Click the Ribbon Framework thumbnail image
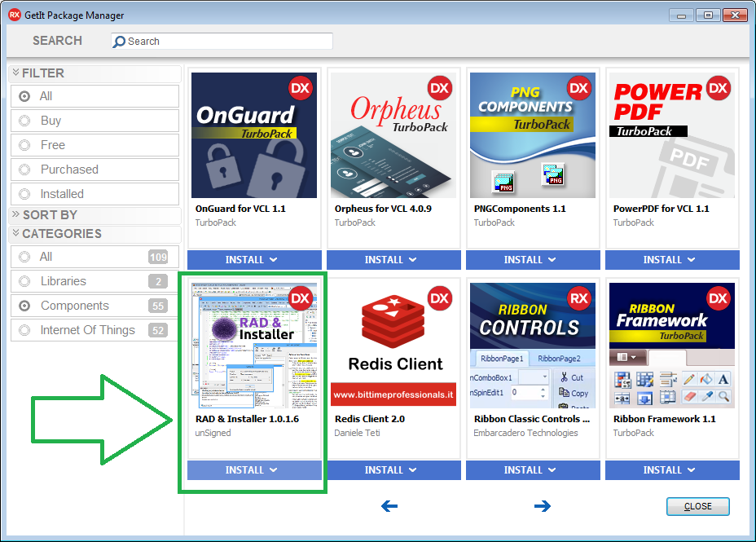756x542 pixels. pyautogui.click(x=672, y=346)
